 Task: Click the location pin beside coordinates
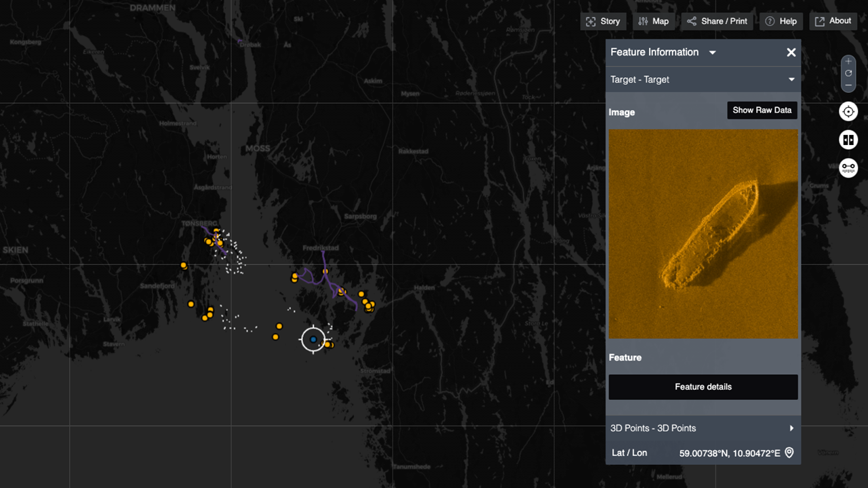(789, 453)
